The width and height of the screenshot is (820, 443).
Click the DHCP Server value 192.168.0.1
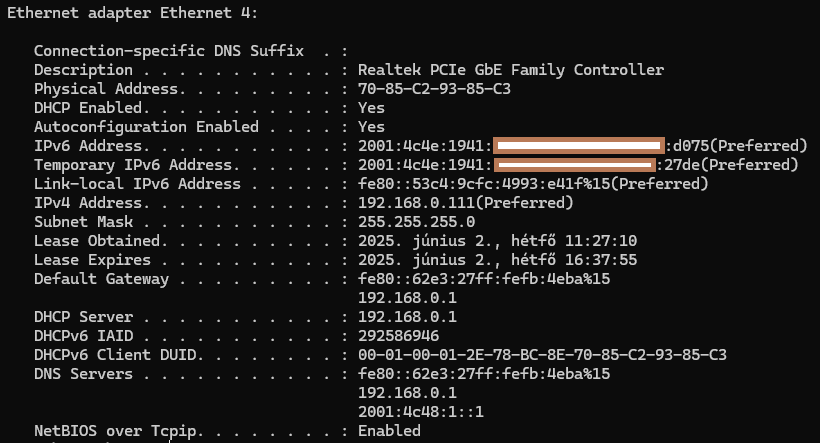(407, 317)
